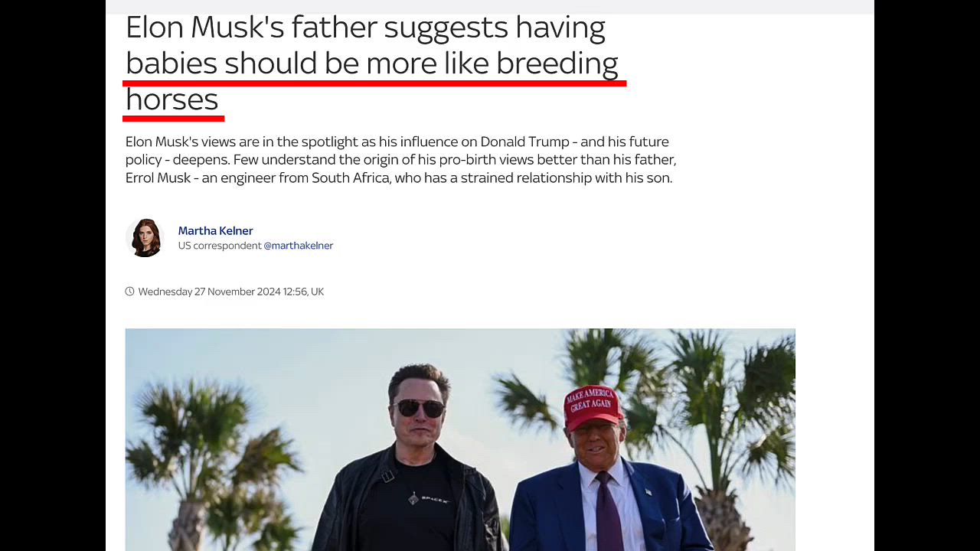This screenshot has height=551, width=980.
Task: Click the red underline beneath "horses"
Action: 173,119
